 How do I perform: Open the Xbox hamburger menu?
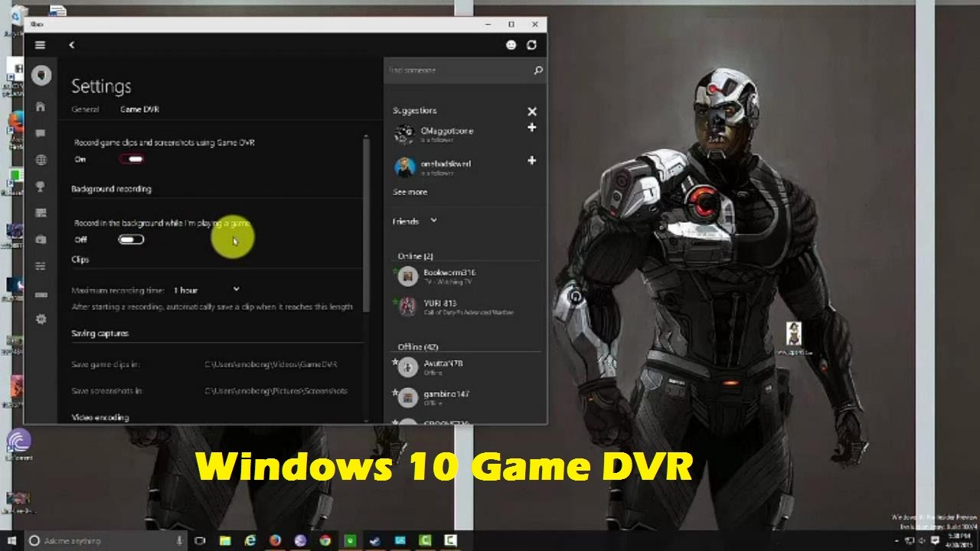(x=40, y=45)
